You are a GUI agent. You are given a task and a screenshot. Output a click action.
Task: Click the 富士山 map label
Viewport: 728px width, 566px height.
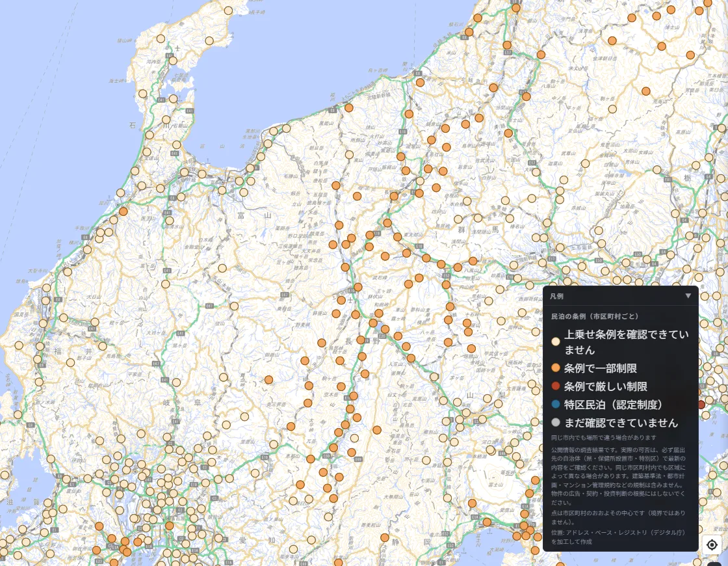click(x=495, y=485)
